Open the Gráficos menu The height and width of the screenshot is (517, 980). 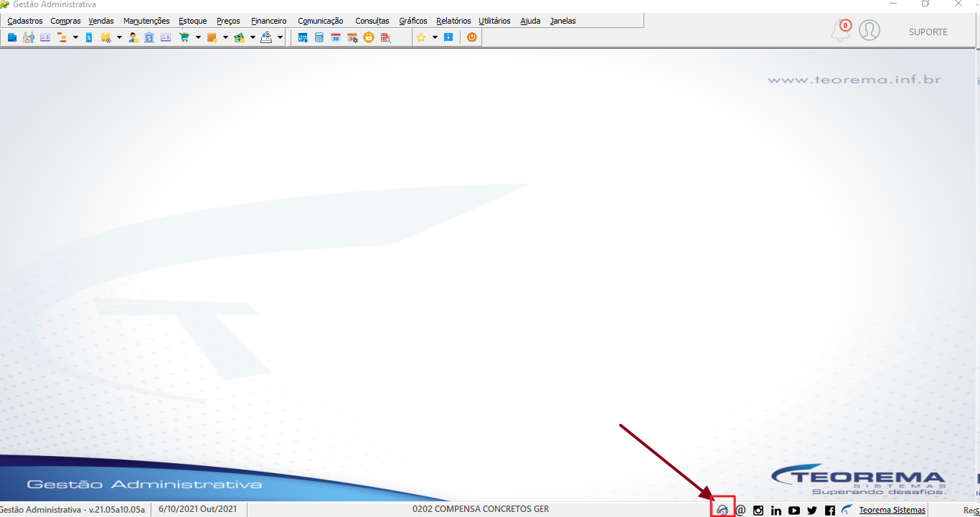click(x=413, y=21)
